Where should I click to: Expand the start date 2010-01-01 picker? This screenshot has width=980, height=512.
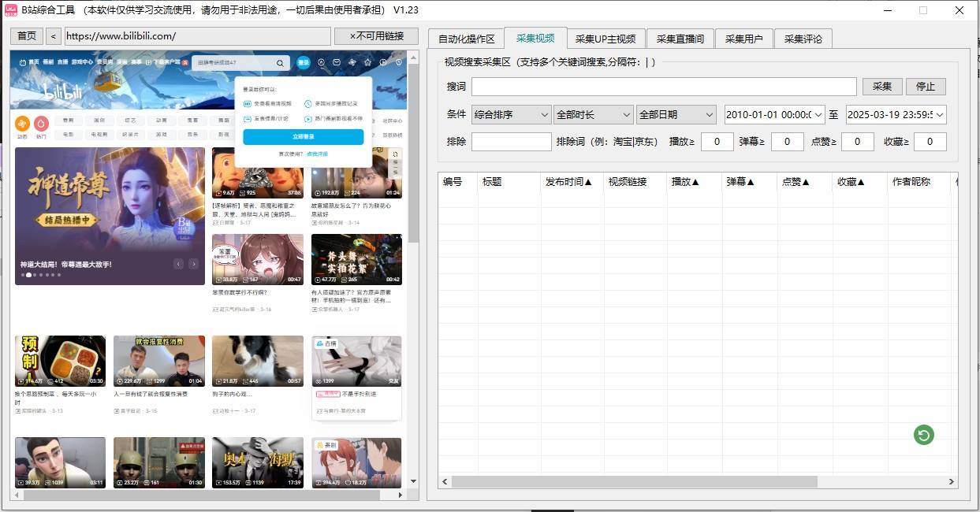tap(818, 115)
